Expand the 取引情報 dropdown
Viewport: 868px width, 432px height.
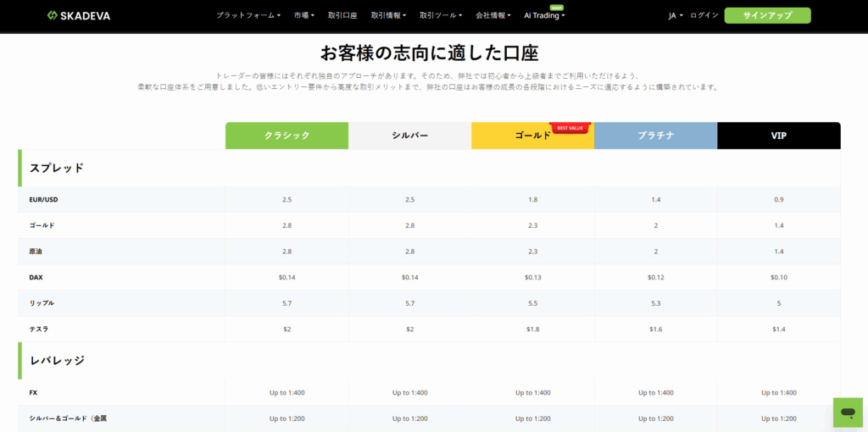(x=388, y=15)
